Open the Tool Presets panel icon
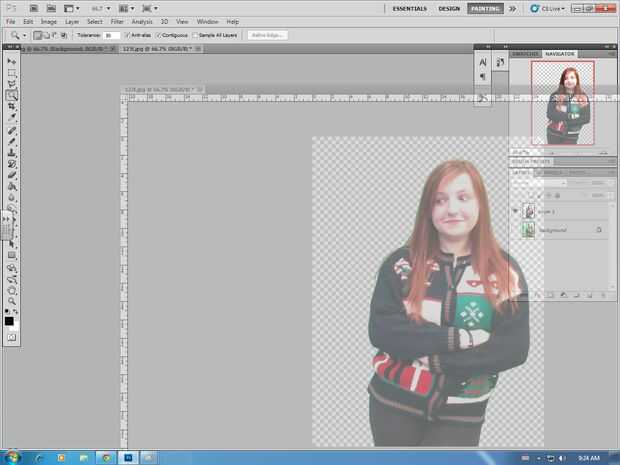The image size is (620, 465). [483, 98]
